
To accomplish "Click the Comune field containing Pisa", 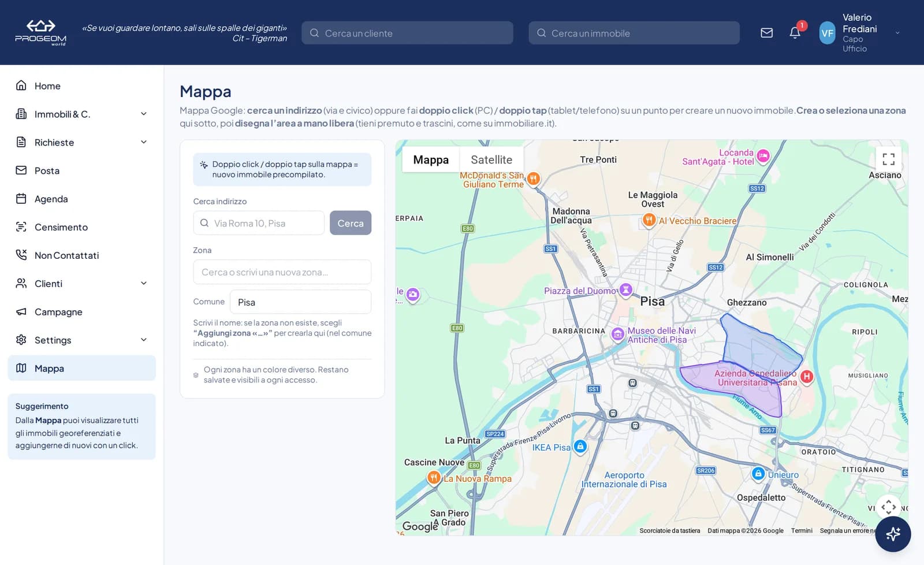I will [x=300, y=302].
